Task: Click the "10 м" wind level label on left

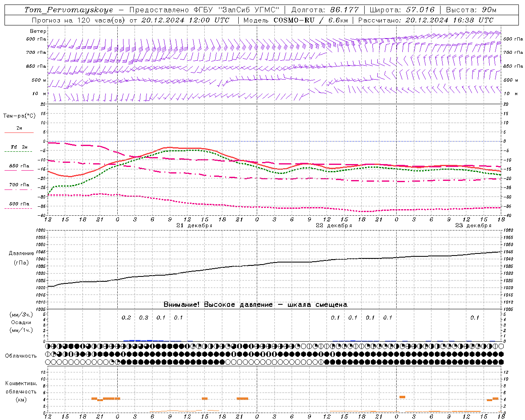Action: click(39, 94)
